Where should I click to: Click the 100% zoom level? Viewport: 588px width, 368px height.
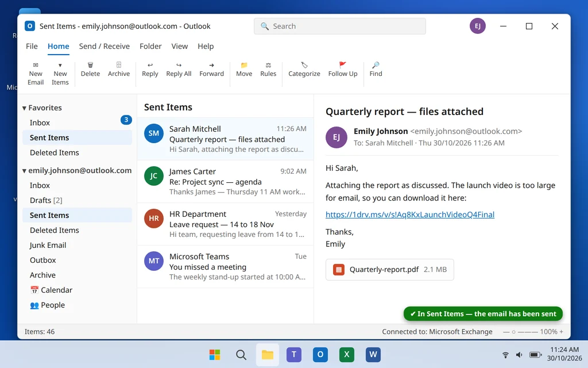point(548,332)
